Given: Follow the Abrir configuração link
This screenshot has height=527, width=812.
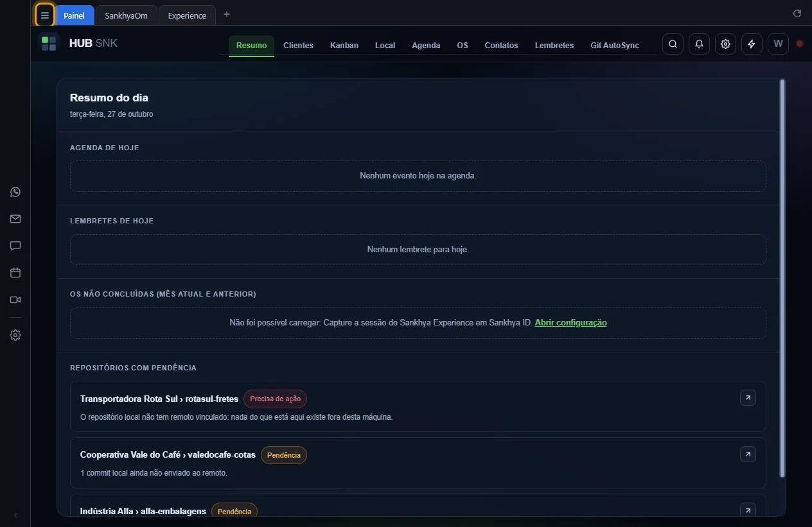Looking at the screenshot, I should click(x=570, y=323).
